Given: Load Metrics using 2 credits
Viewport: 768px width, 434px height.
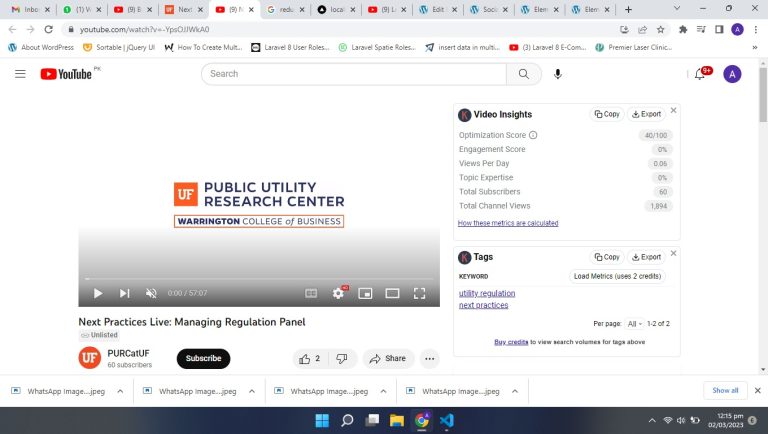Looking at the screenshot, I should (617, 276).
